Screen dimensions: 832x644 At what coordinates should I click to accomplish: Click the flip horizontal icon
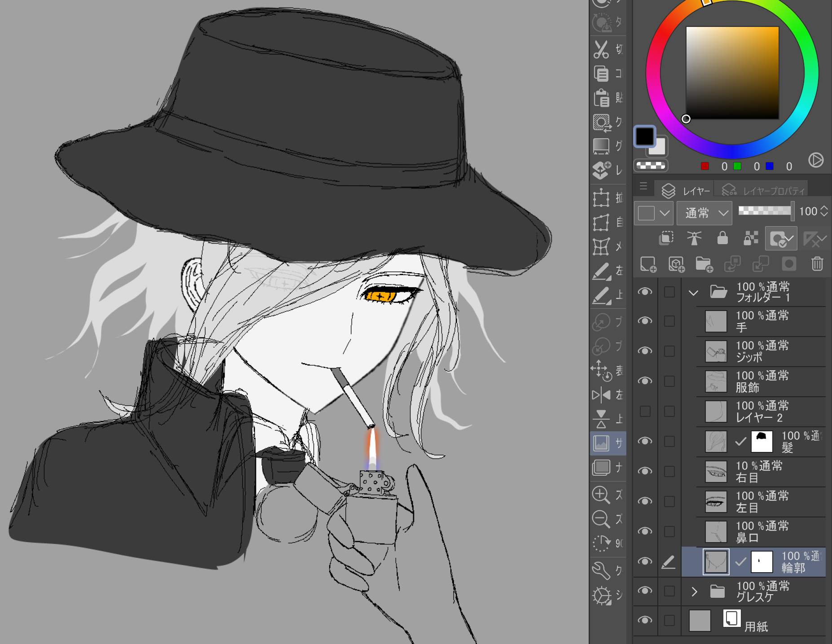tap(601, 395)
